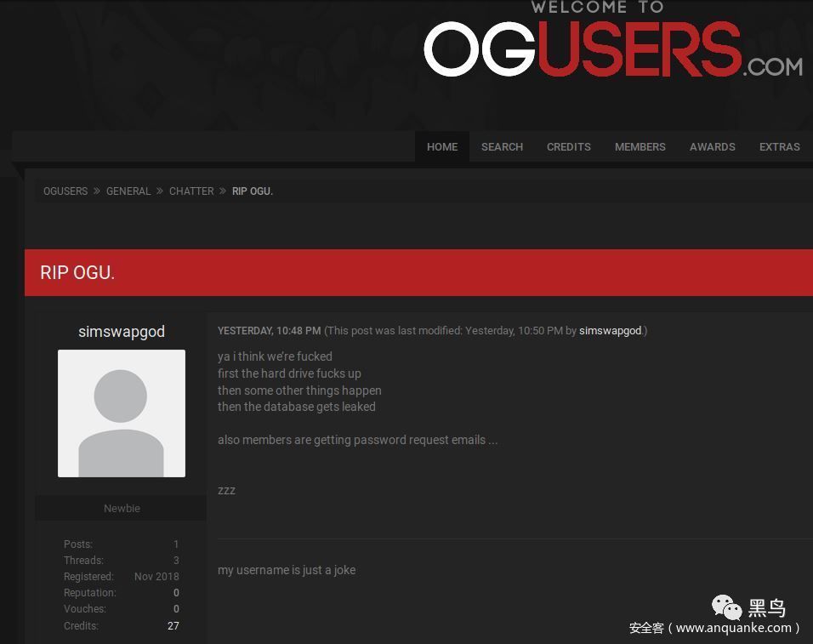The height and width of the screenshot is (644, 813).
Task: Navigate to CHATTER breadcrumb
Action: (191, 191)
